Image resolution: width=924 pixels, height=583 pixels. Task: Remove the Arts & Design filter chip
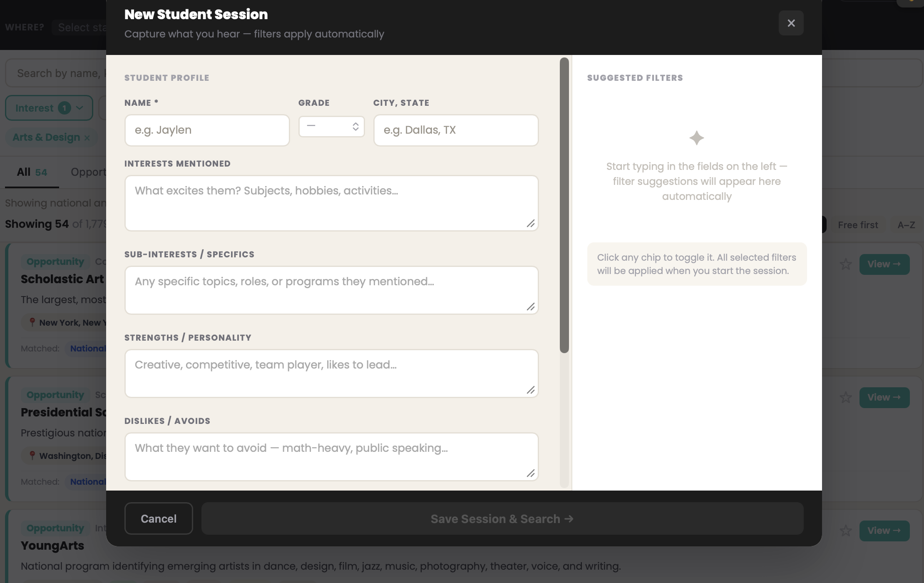point(87,138)
